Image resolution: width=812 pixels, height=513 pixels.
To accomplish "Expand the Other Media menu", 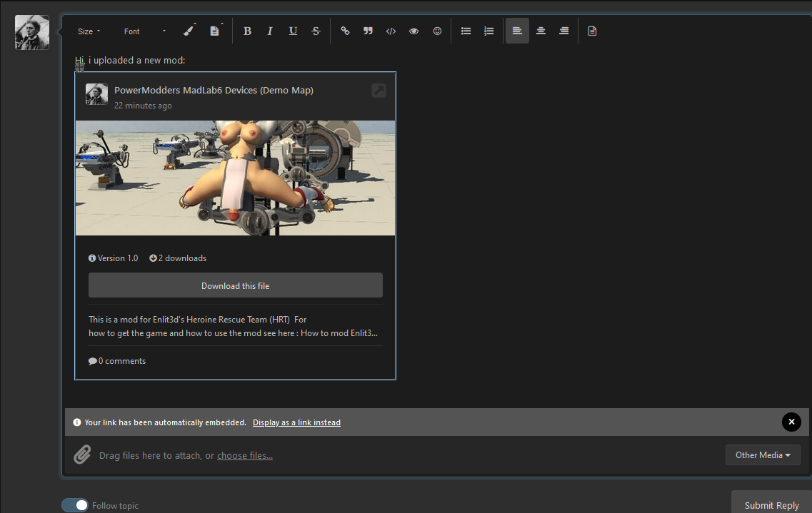I will (x=763, y=455).
